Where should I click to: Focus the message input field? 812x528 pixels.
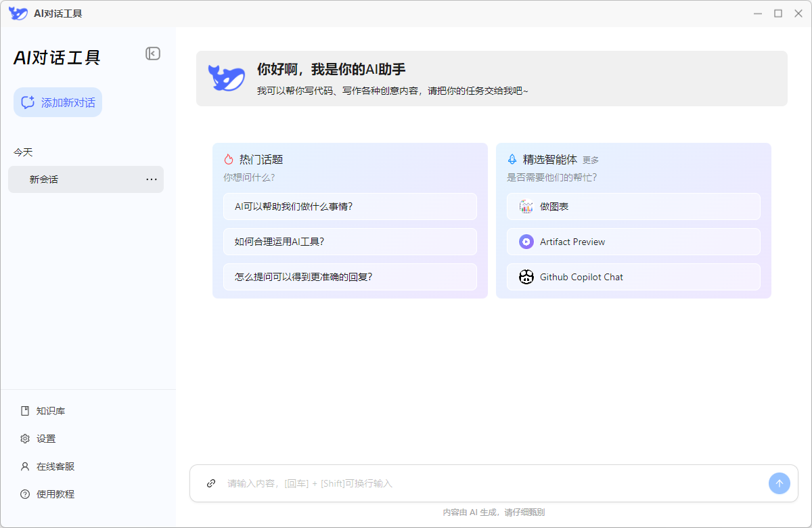point(494,483)
